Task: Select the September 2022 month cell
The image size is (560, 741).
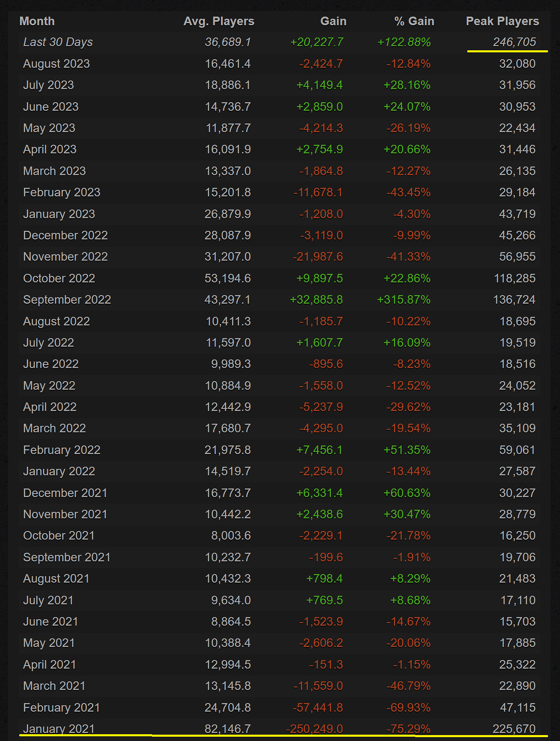Action: pos(67,300)
